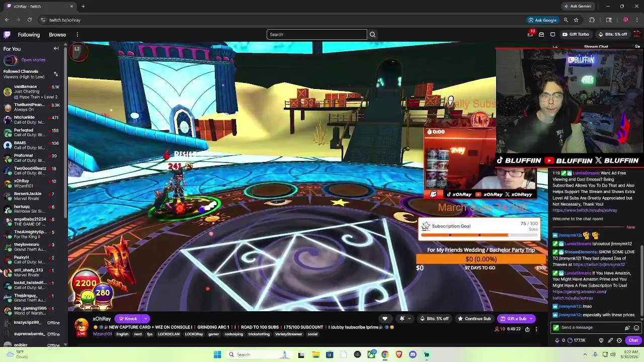The image size is (644, 362).
Task: Collapse the Stream Chat panel
Action: pos(555,47)
